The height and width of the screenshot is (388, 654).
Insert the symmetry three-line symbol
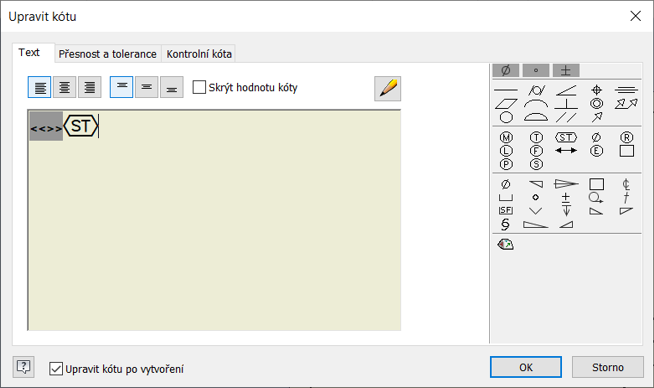point(626,90)
